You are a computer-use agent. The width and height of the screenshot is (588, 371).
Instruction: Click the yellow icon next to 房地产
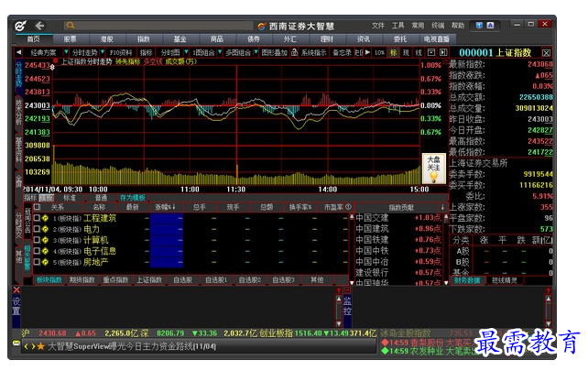(45, 262)
